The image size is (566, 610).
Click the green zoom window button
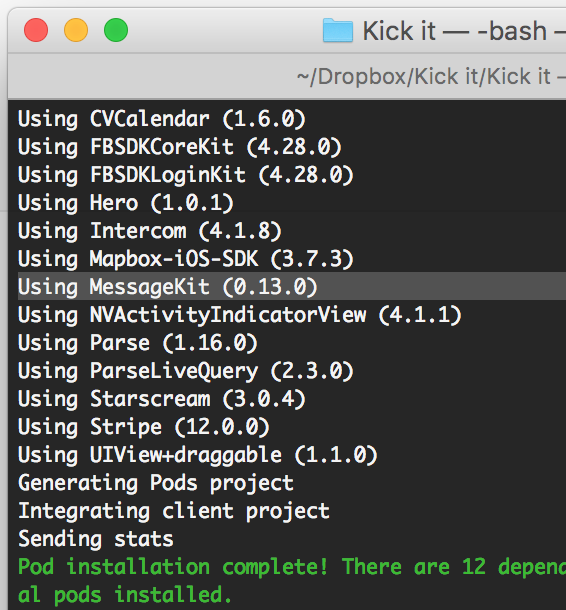click(x=116, y=30)
